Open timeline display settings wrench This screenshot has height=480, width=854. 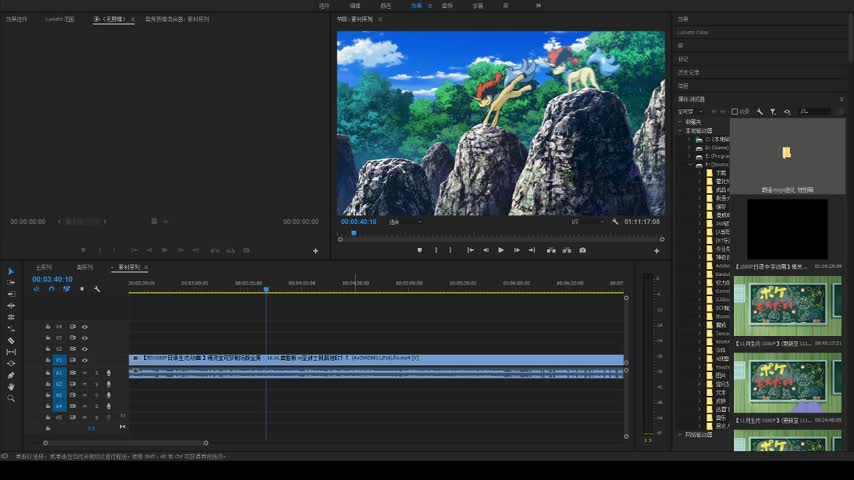pyautogui.click(x=97, y=289)
